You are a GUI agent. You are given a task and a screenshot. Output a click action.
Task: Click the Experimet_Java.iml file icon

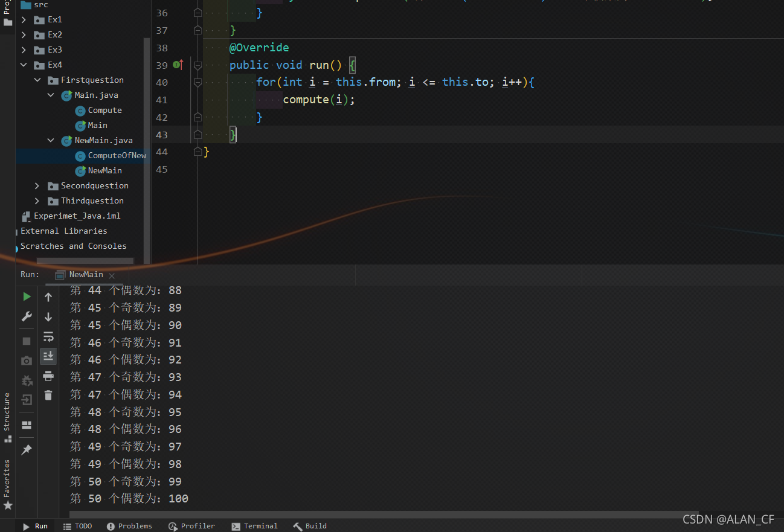point(26,216)
